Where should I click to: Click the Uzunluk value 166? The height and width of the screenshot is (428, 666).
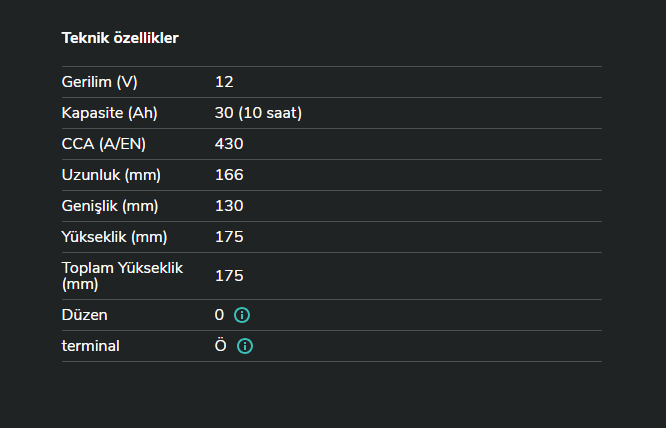pos(229,175)
